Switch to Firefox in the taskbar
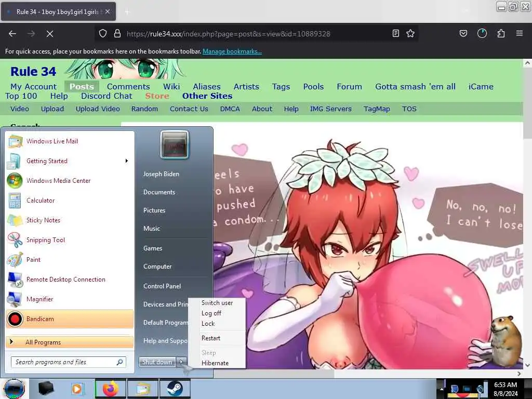This screenshot has width=532, height=399. (x=110, y=389)
